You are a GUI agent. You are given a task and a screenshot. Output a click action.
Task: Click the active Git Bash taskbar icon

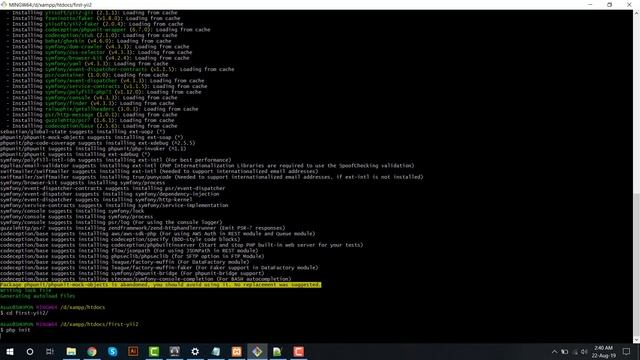pos(257,351)
